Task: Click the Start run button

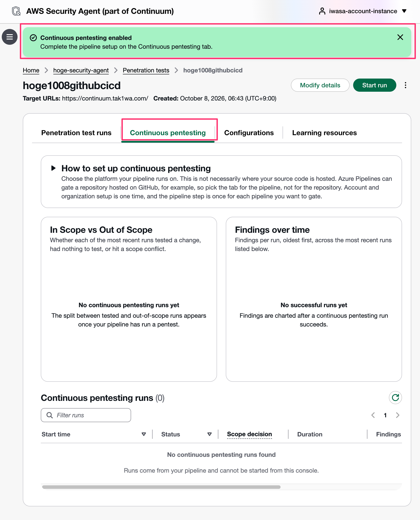Action: [375, 85]
